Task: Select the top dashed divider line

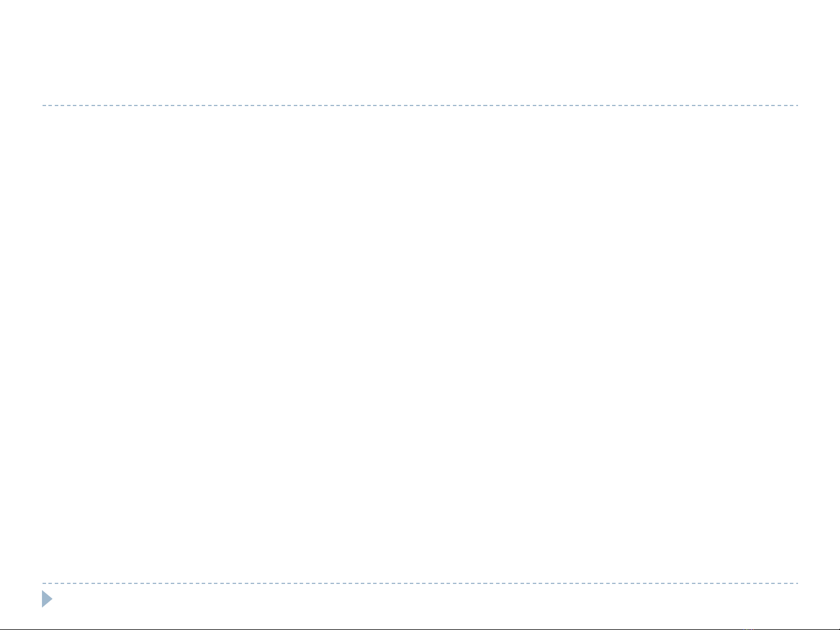Action: coord(420,105)
